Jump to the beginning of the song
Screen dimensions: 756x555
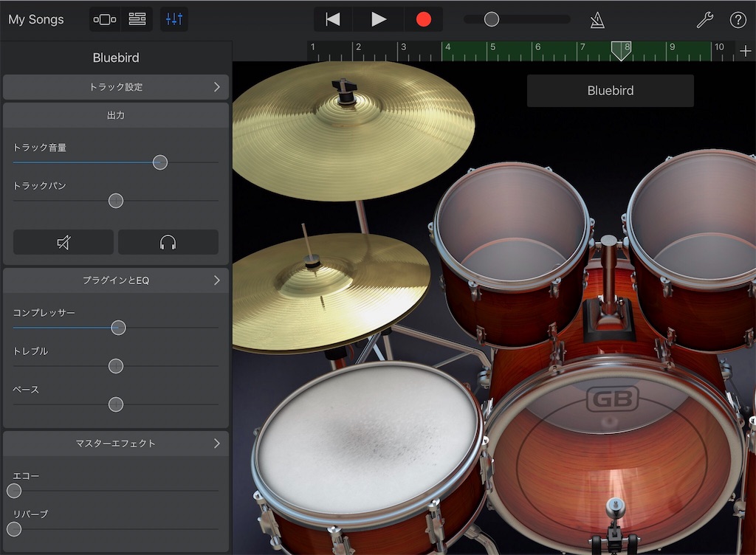point(333,19)
